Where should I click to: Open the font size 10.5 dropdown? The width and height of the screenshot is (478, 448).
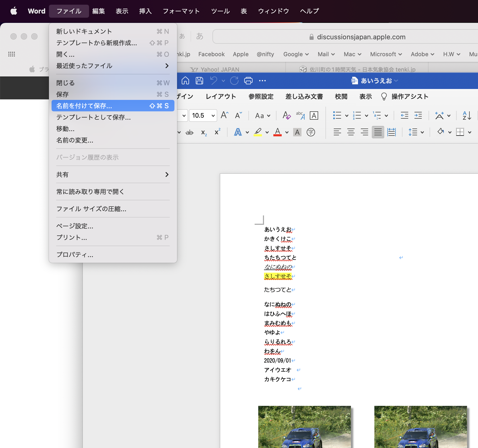213,116
